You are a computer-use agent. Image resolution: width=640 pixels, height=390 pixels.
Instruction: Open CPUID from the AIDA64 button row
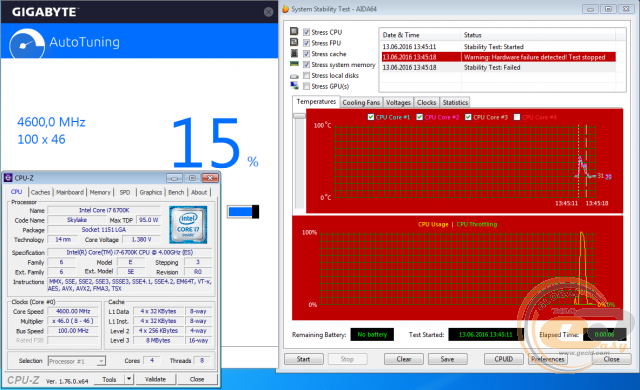point(504,359)
